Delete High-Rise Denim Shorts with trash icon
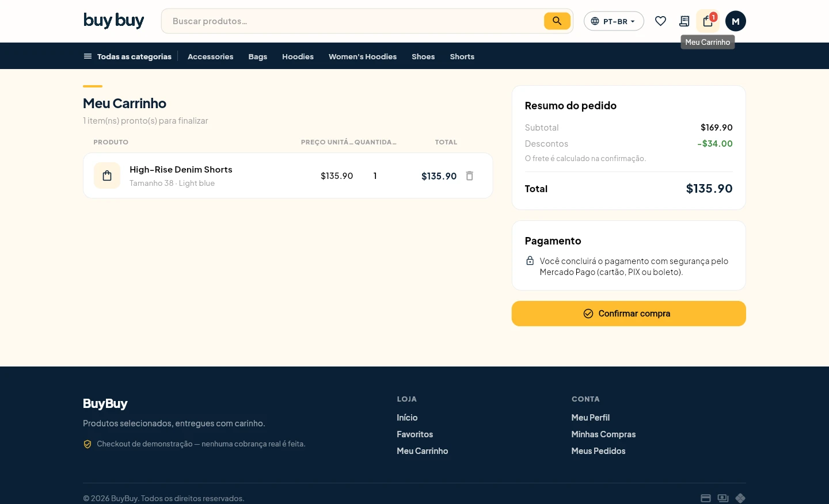The width and height of the screenshot is (829, 504). coord(469,176)
